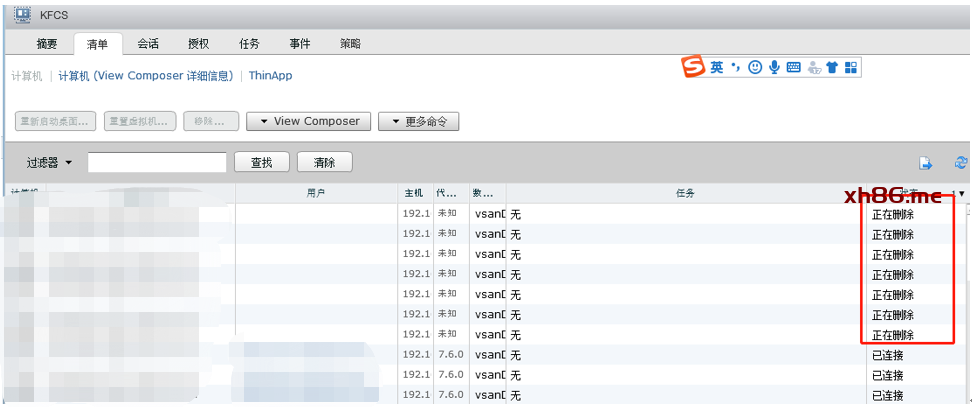Open the Sogou toolbox grid icon
This screenshot has height=407, width=972.
pos(851,67)
